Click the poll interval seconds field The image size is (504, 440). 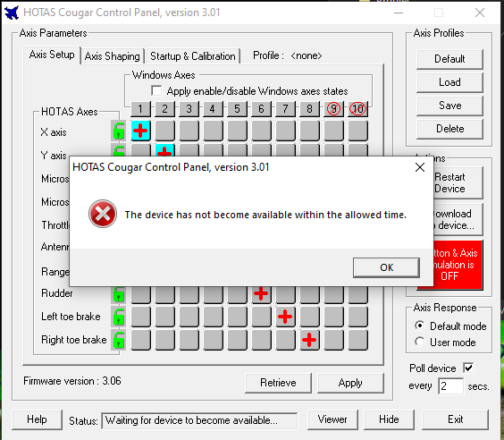450,386
